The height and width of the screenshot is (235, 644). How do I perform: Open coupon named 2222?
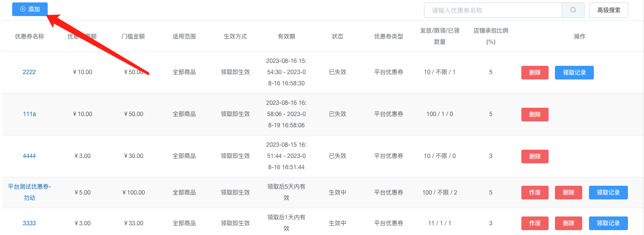coord(29,72)
